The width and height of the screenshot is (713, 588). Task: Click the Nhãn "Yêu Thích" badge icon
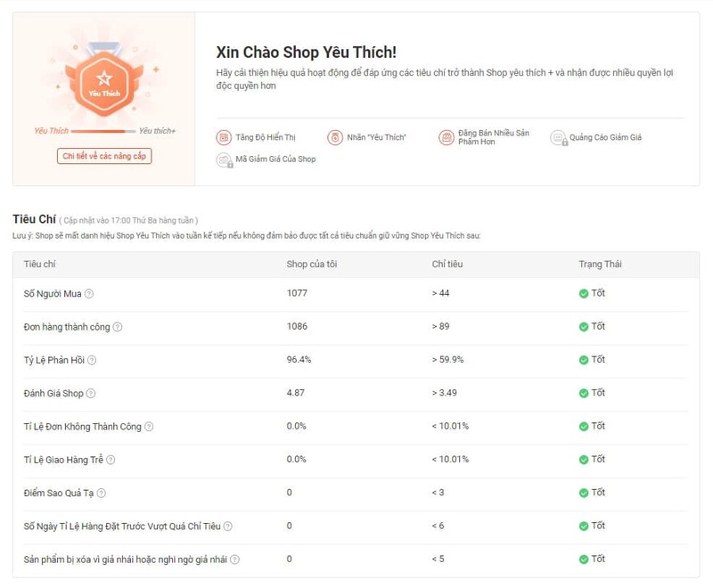click(x=335, y=137)
